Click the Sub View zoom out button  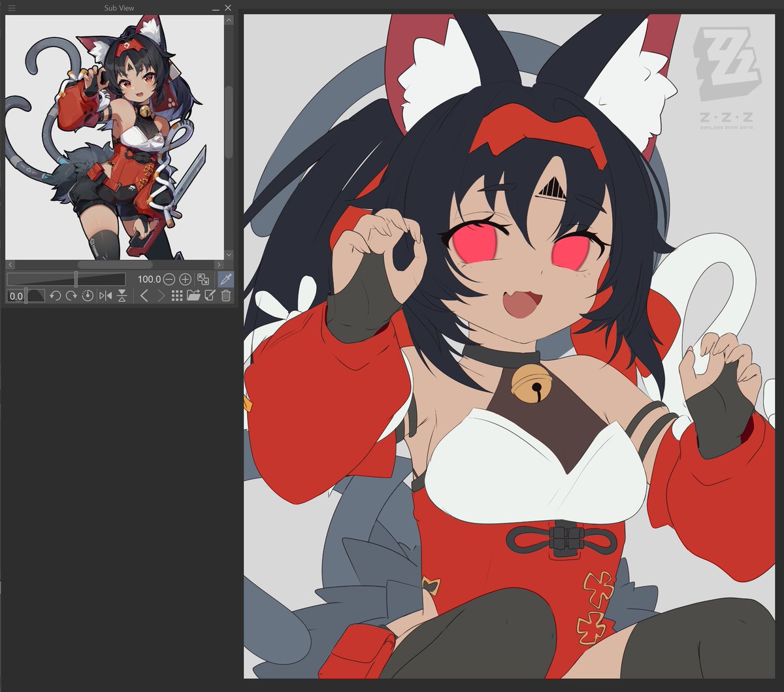169,279
